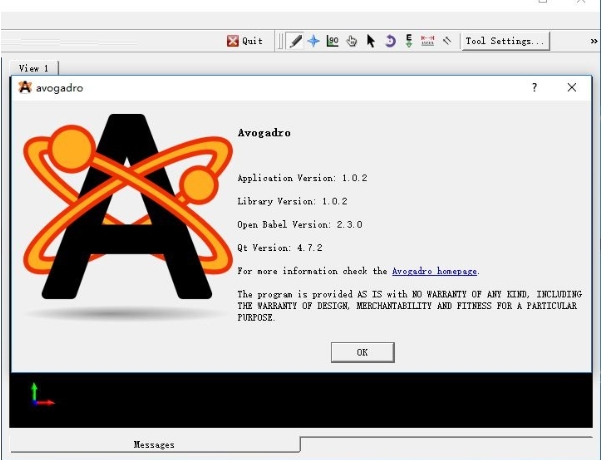Select the Bond Centric Manipulate tool

tap(332, 41)
